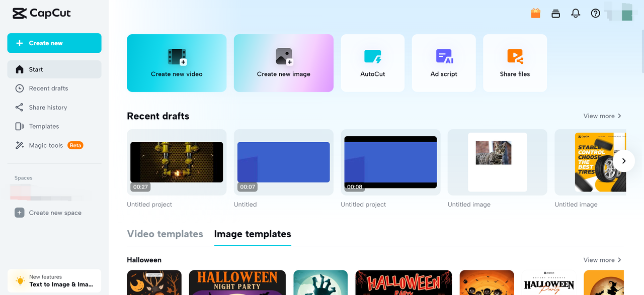Switch to the Video templates tab
This screenshot has width=644, height=295.
tap(165, 234)
